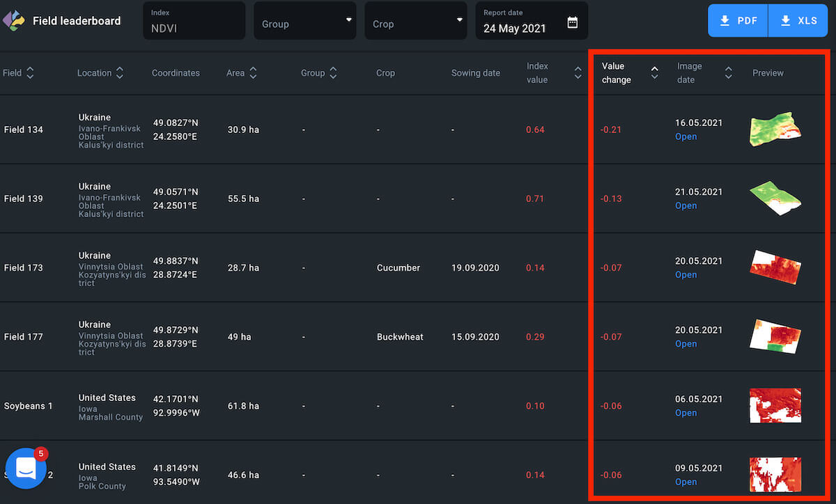Sort by Image date using its arrows
The image size is (836, 504).
coord(728,72)
